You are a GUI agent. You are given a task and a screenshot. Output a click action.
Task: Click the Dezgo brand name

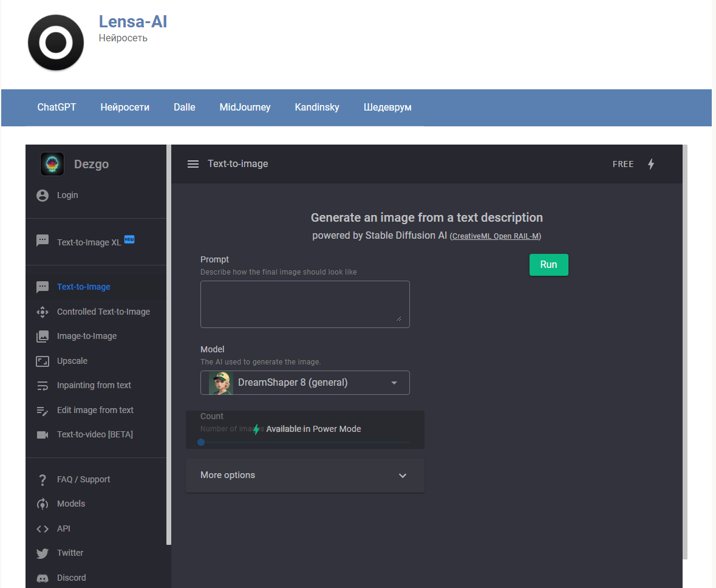(91, 164)
